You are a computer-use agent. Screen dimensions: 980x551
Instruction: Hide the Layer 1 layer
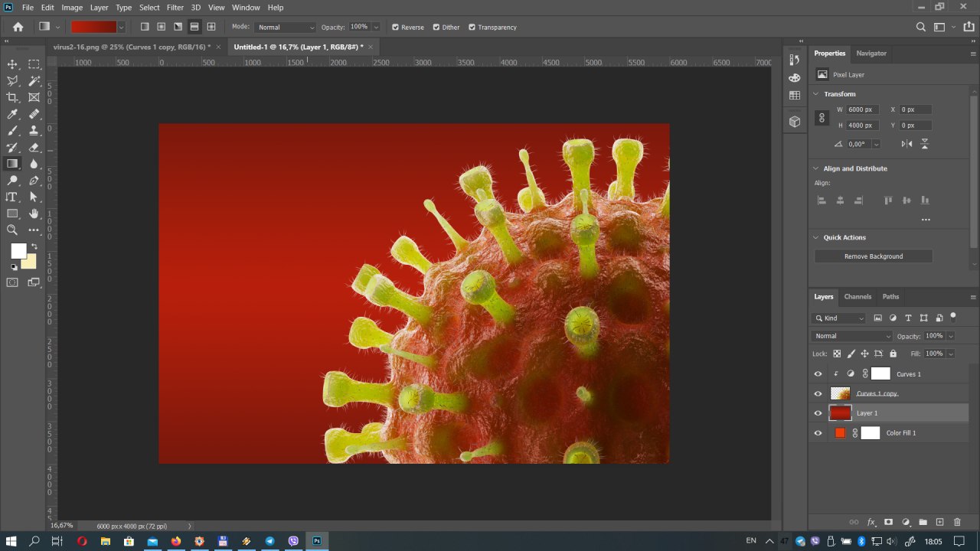tap(818, 413)
